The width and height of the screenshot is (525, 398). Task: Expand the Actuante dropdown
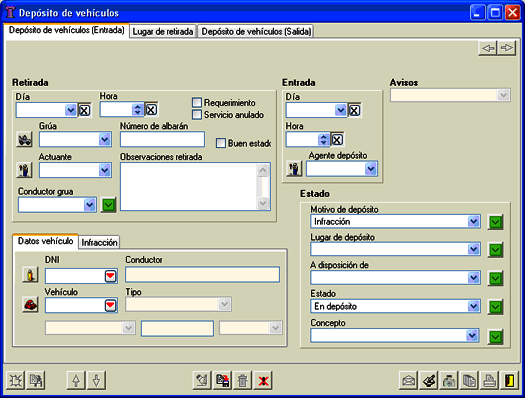click(x=105, y=170)
